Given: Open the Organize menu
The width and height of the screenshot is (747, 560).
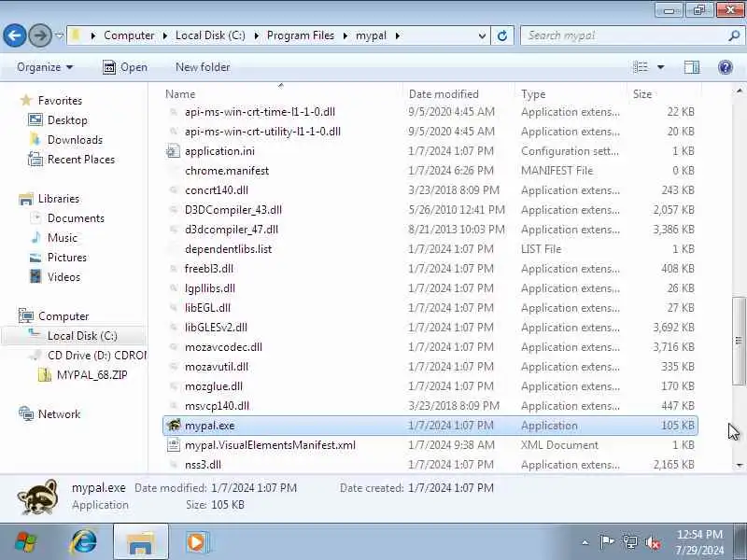Looking at the screenshot, I should [45, 67].
